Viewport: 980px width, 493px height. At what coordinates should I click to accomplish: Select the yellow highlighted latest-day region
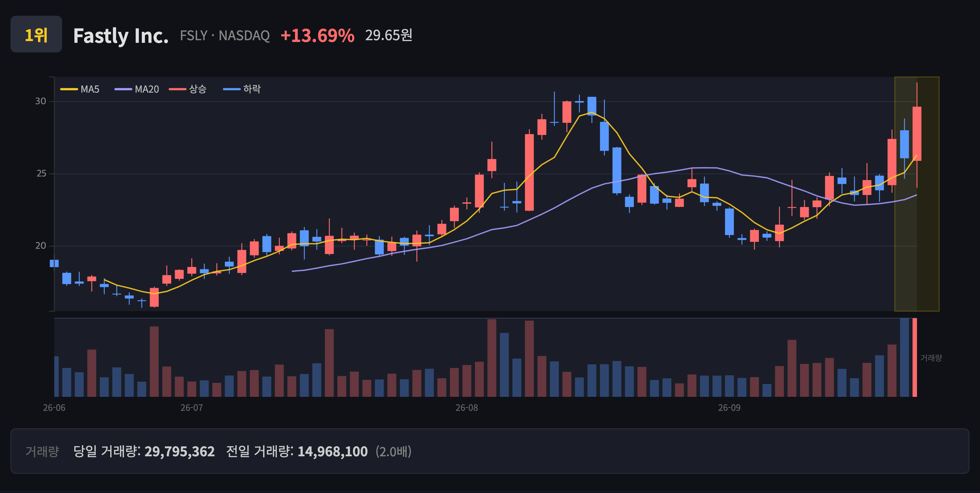coord(917,194)
